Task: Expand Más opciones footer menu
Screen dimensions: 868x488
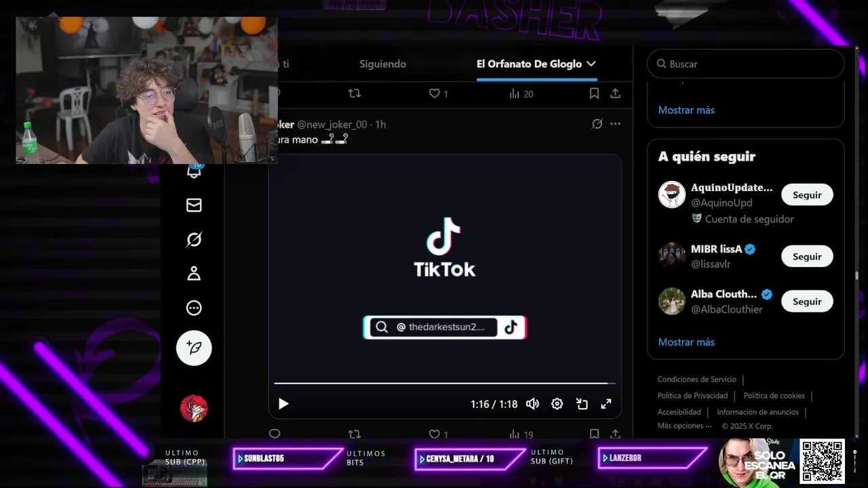Action: 685,426
